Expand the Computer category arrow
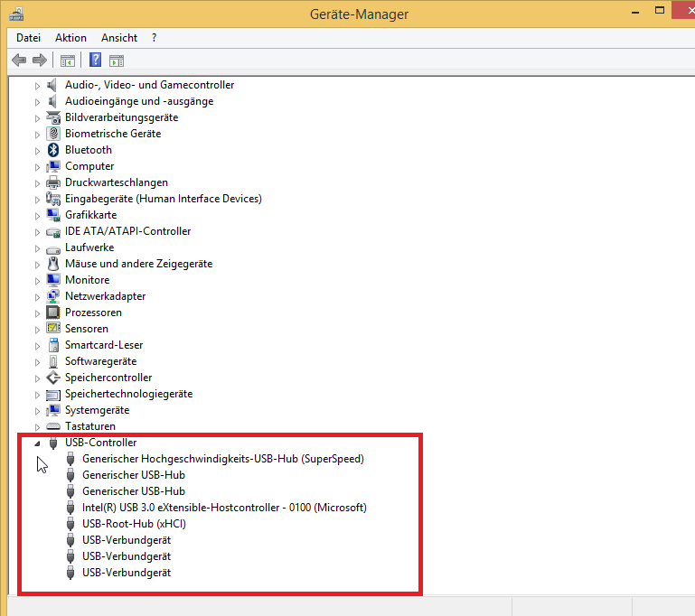The height and width of the screenshot is (616, 695). [x=37, y=167]
